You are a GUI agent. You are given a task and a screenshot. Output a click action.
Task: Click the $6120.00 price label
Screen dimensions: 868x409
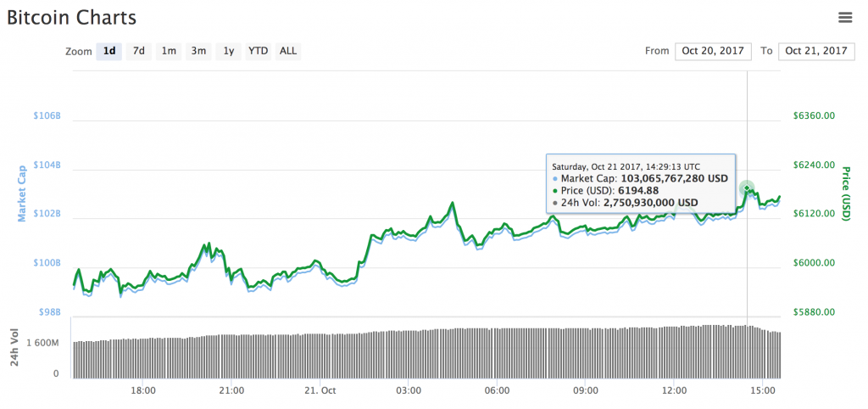coord(814,214)
